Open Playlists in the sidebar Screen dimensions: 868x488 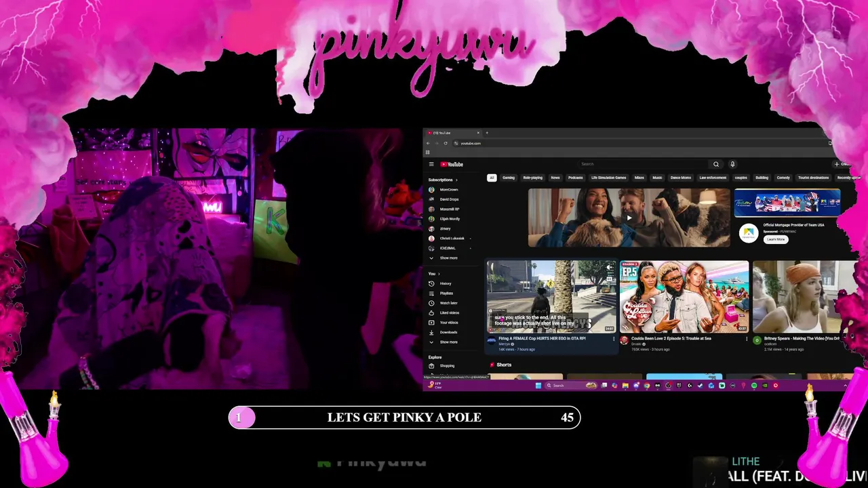pos(446,293)
